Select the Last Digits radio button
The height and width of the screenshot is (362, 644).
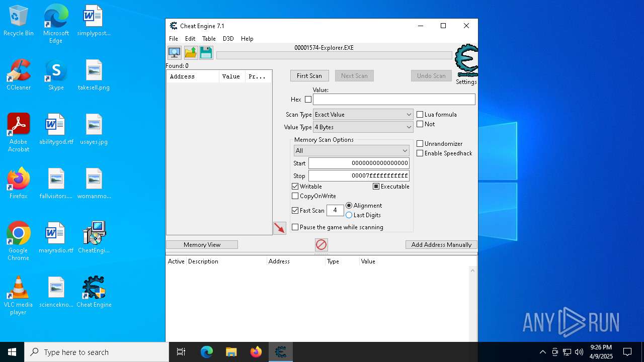[x=349, y=215]
